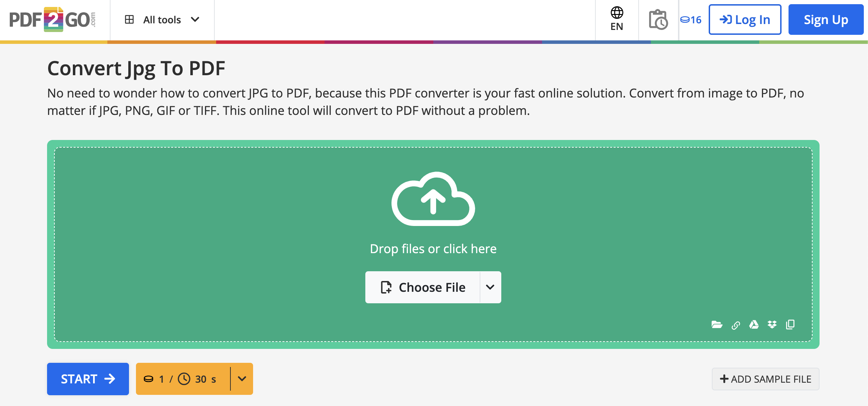Open the task history clipboard-clock icon
This screenshot has width=868, height=406.
(658, 20)
